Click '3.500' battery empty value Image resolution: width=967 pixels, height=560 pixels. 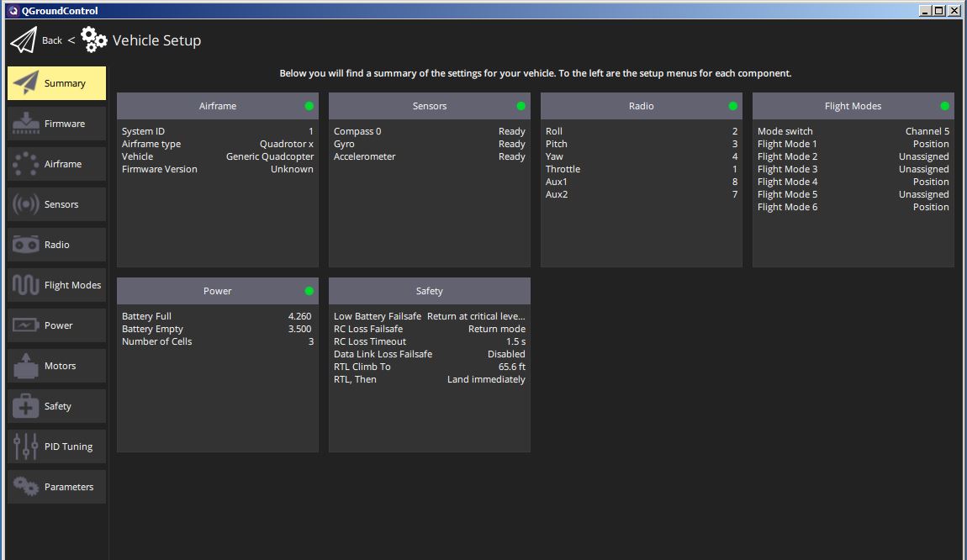click(299, 329)
